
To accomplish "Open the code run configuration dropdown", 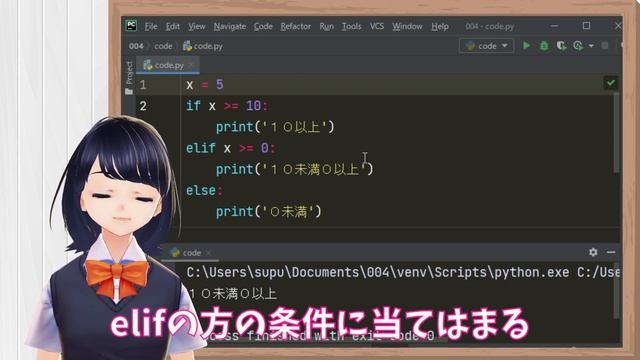I will coord(487,46).
